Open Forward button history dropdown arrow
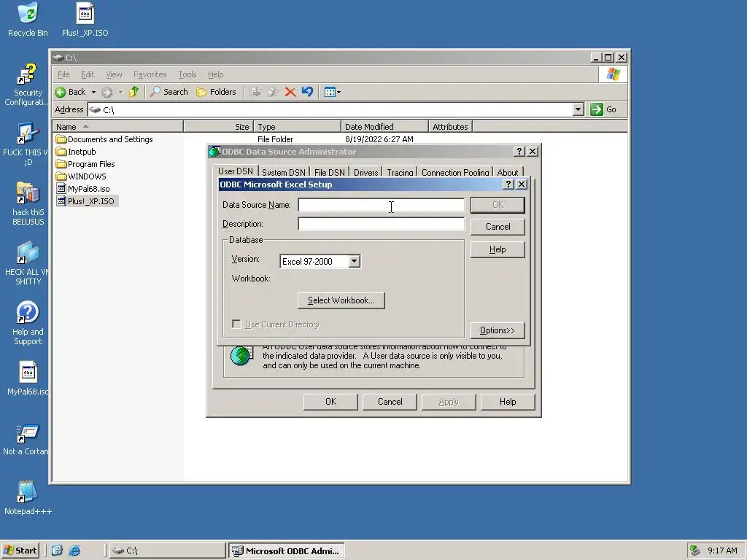The image size is (747, 560). (120, 93)
